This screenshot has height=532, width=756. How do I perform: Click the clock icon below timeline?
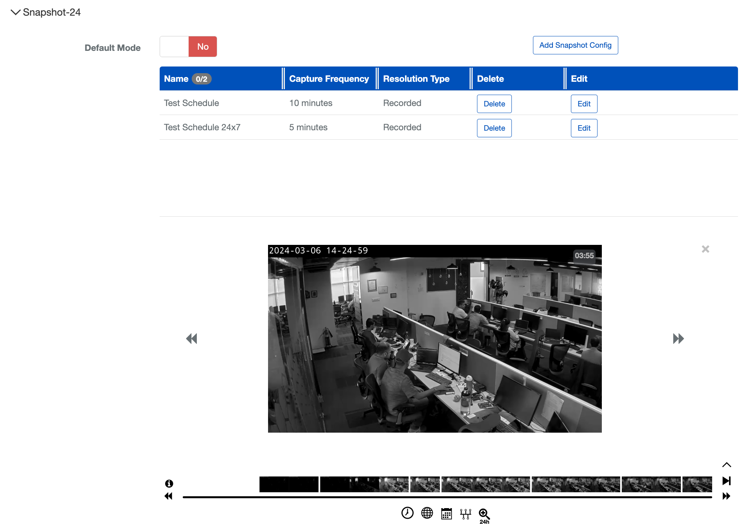[407, 513]
